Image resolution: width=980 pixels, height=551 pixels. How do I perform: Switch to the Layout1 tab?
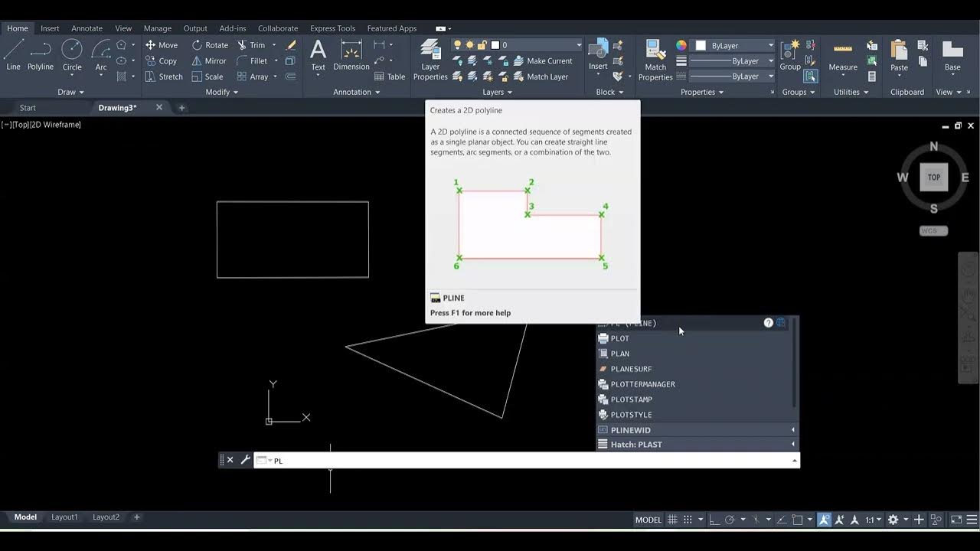click(64, 517)
